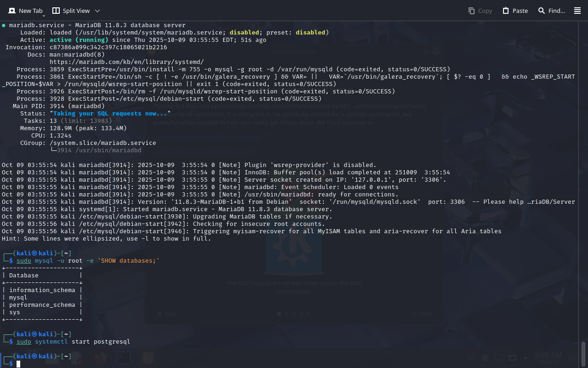Click the Copy toolbar button
Screen dimensions: 588x368
click(x=480, y=11)
